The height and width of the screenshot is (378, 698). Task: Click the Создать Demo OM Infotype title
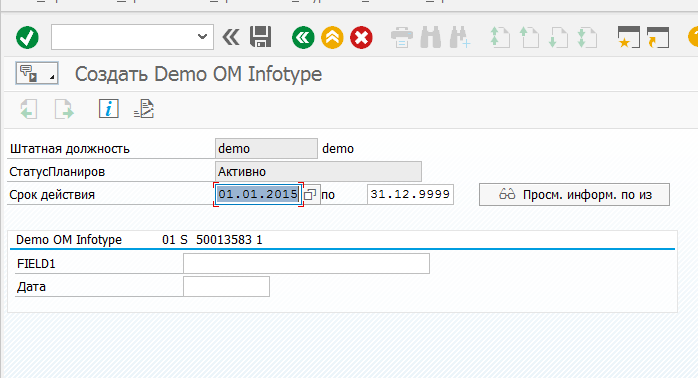(x=198, y=74)
